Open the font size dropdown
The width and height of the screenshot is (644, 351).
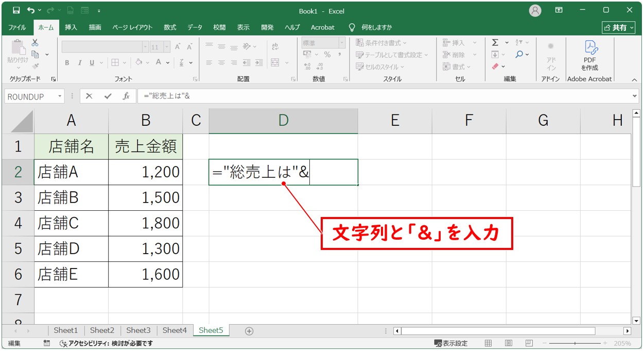coord(167,46)
